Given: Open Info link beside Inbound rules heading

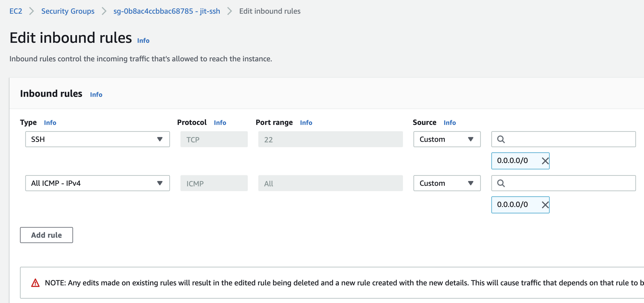Looking at the screenshot, I should tap(96, 95).
